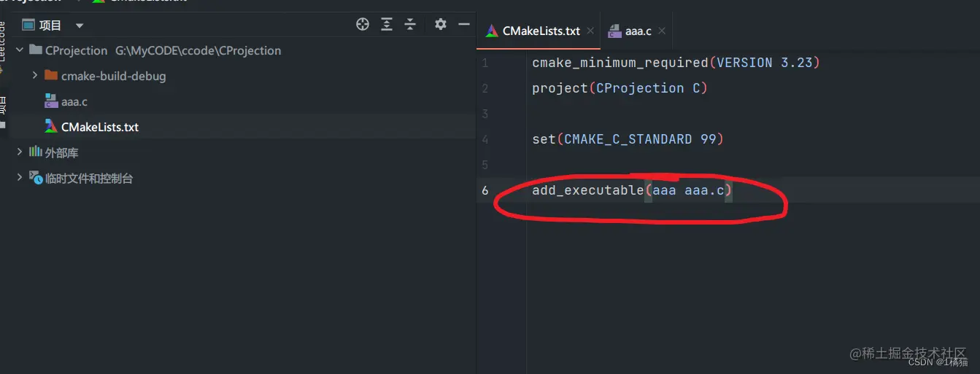
Task: Click the collapse all icon in project panel
Action: [410, 25]
